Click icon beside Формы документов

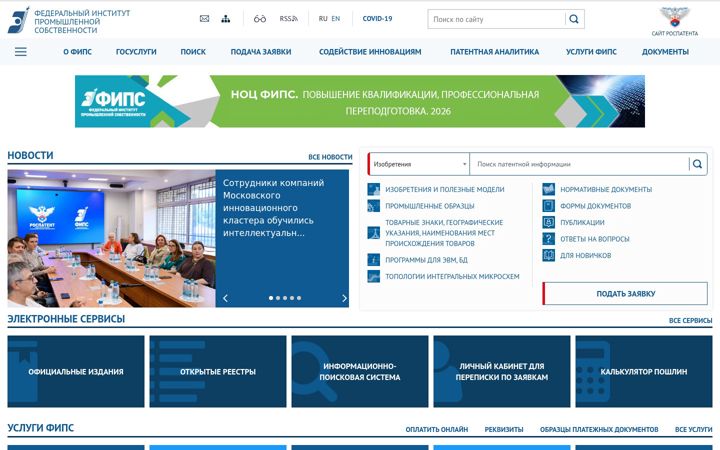pos(549,206)
